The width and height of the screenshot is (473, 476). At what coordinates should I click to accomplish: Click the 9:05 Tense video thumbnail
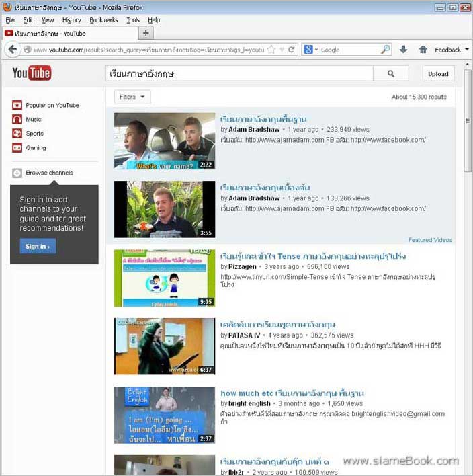[165, 278]
